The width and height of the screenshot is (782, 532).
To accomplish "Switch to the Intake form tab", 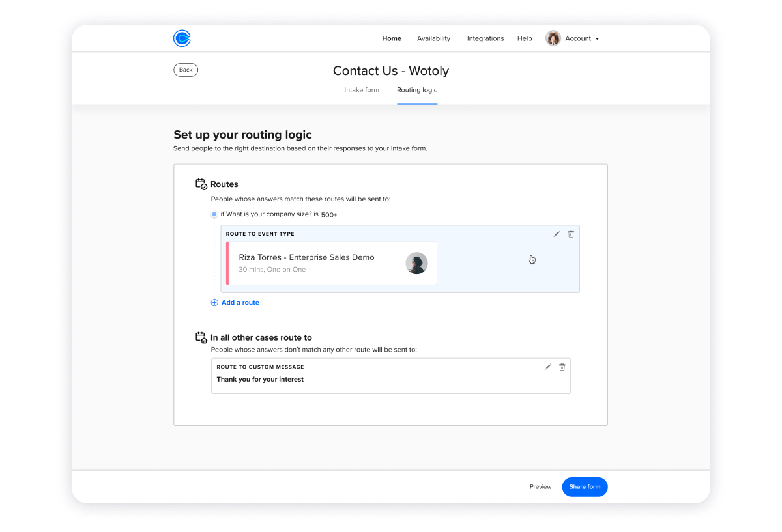I will tap(362, 90).
